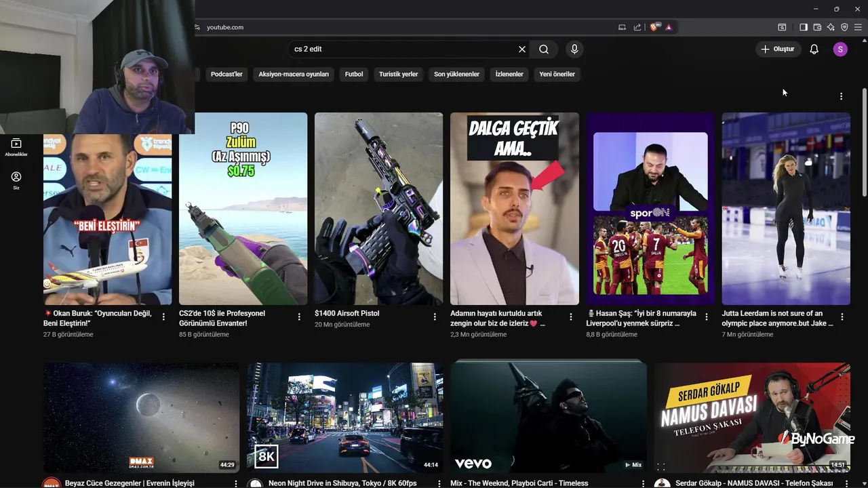Click the site info icon beside youtube.com
The width and height of the screenshot is (868, 488).
(197, 27)
